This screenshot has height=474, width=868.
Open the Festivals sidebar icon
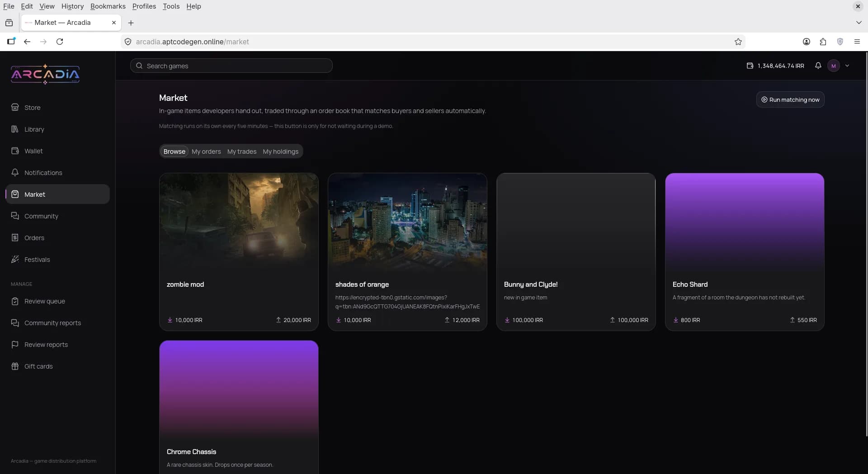pos(15,259)
